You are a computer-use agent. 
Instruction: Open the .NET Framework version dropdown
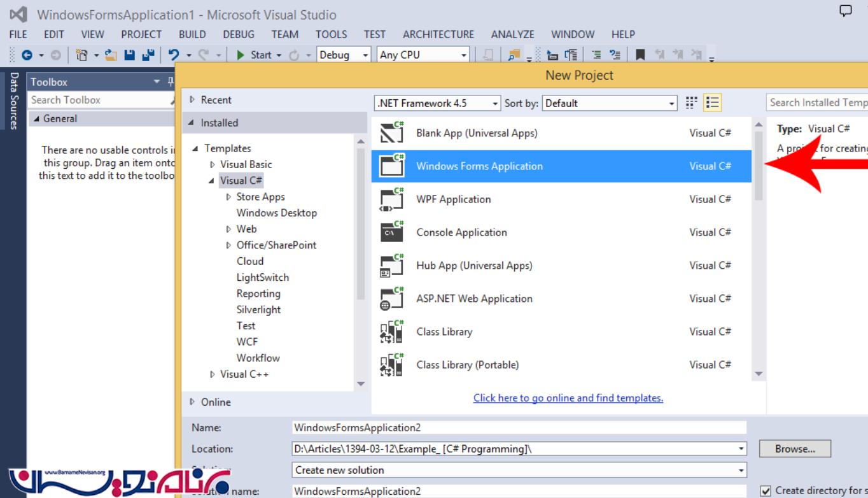click(438, 103)
